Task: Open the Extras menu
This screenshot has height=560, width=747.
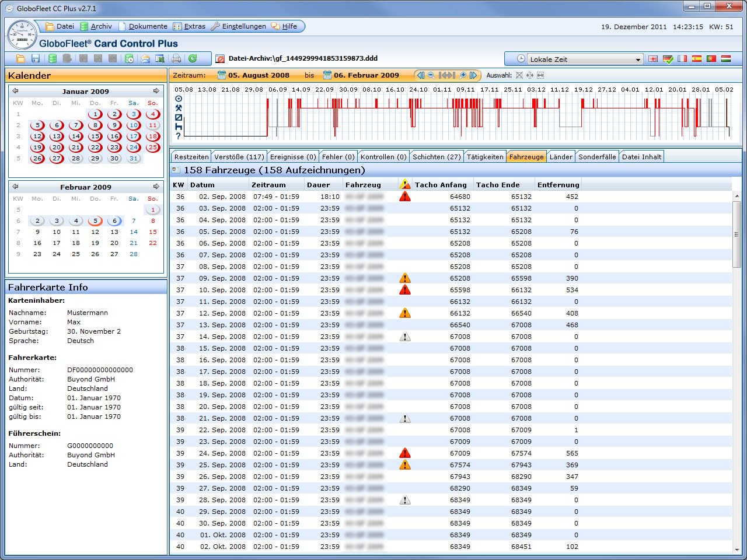Action: pos(190,26)
